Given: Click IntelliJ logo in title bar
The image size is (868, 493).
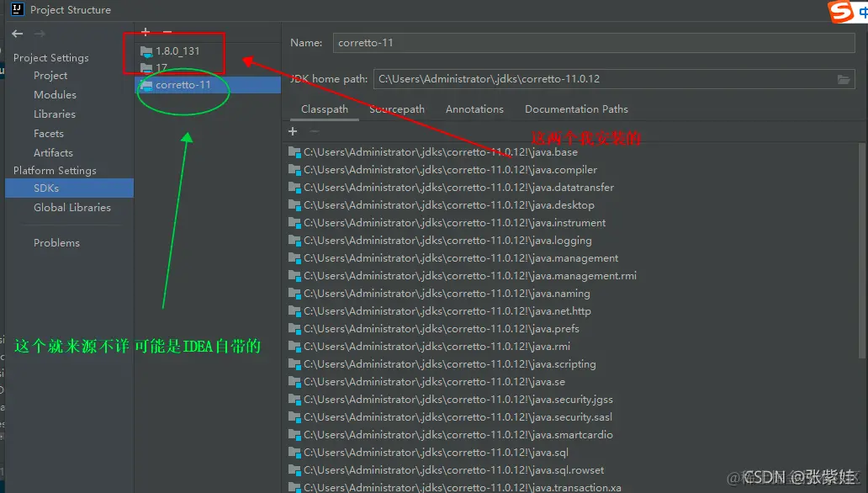Looking at the screenshot, I should click(x=18, y=9).
